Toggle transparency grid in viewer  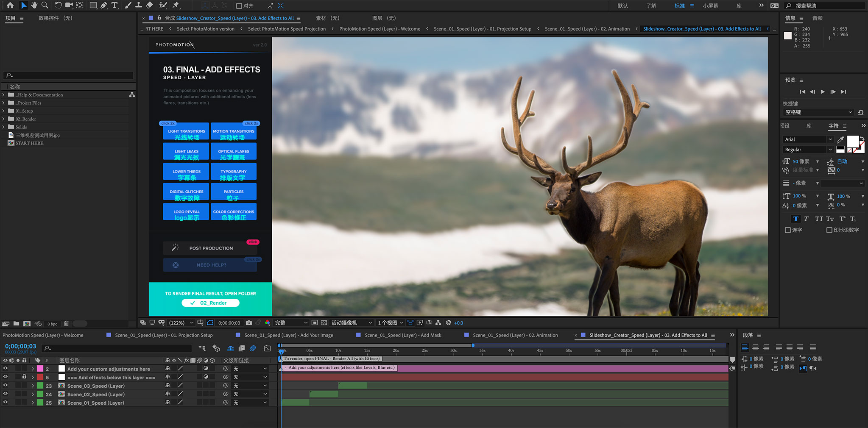pyautogui.click(x=324, y=323)
